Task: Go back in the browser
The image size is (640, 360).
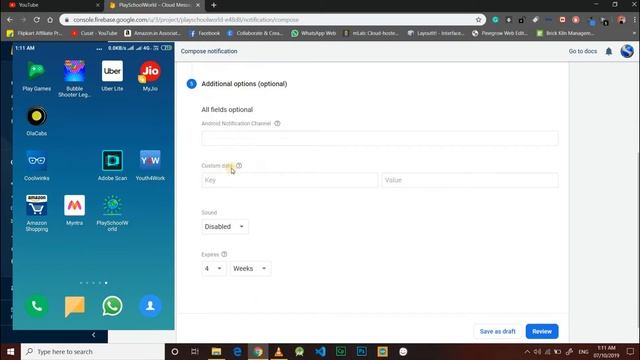Action: 9,20
